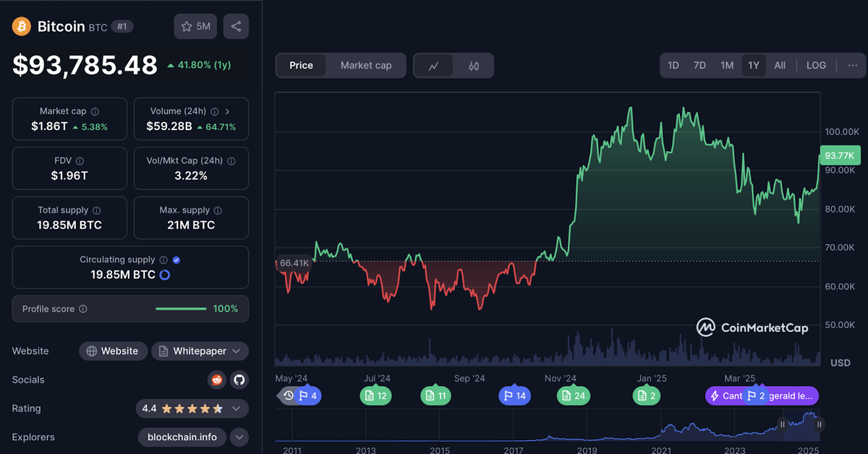Switch the chart to Market cap view
The height and width of the screenshot is (454, 868).
point(365,65)
